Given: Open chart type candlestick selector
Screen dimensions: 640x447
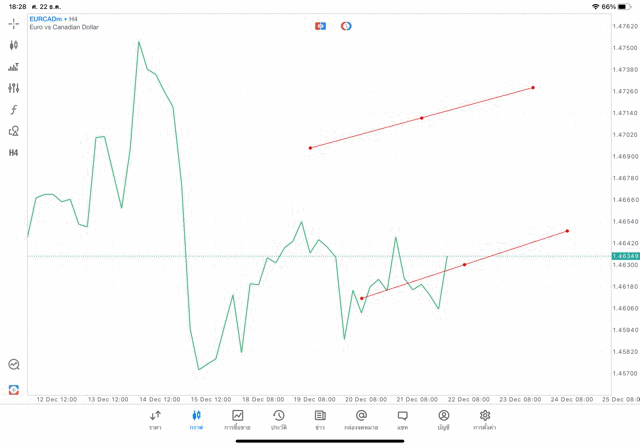Looking at the screenshot, I should (x=14, y=45).
